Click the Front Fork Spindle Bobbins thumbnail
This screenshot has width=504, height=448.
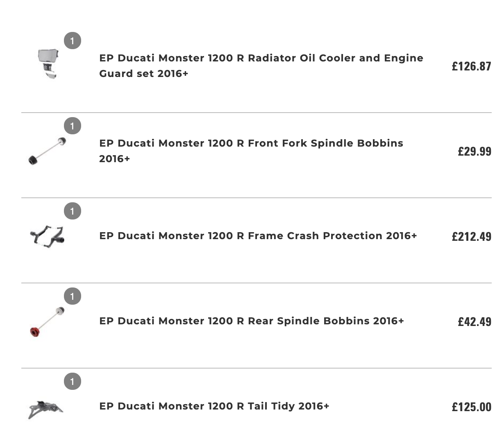click(47, 151)
